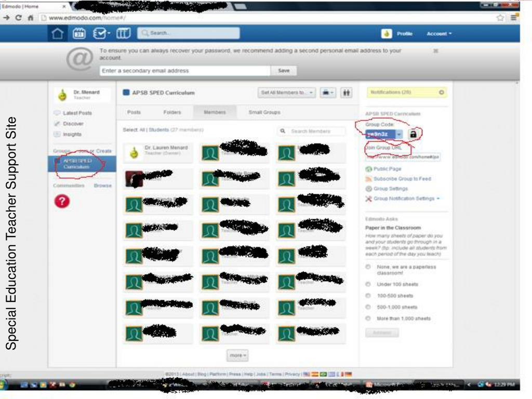Switch to the Members tab
This screenshot has width=532, height=399.
coord(215,112)
